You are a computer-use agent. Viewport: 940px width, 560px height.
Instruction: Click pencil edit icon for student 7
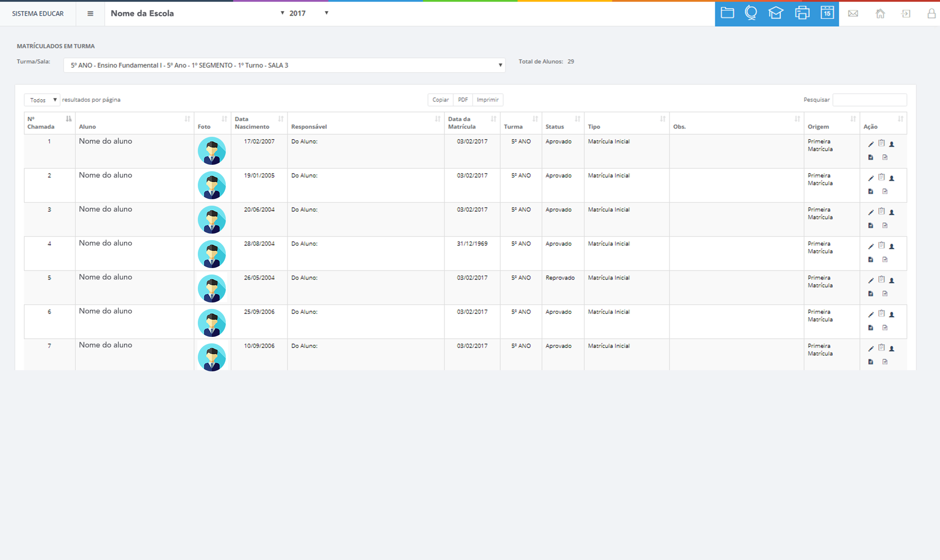871,349
